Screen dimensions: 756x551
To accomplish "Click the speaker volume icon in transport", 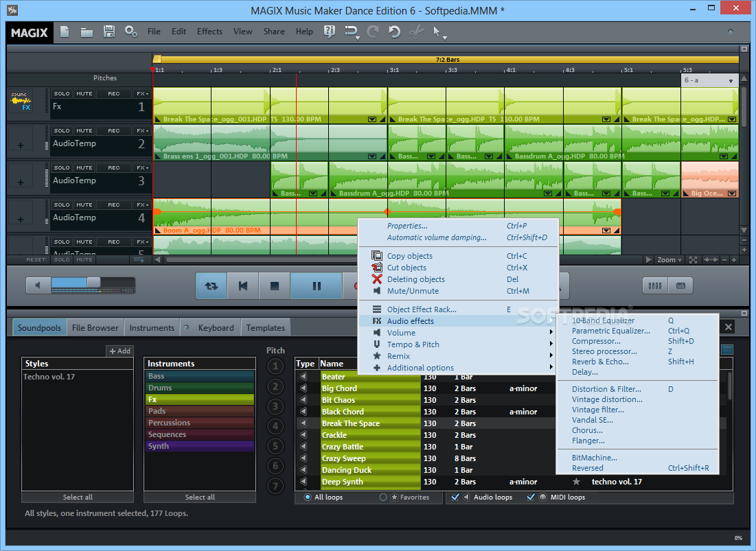I will pyautogui.click(x=38, y=285).
